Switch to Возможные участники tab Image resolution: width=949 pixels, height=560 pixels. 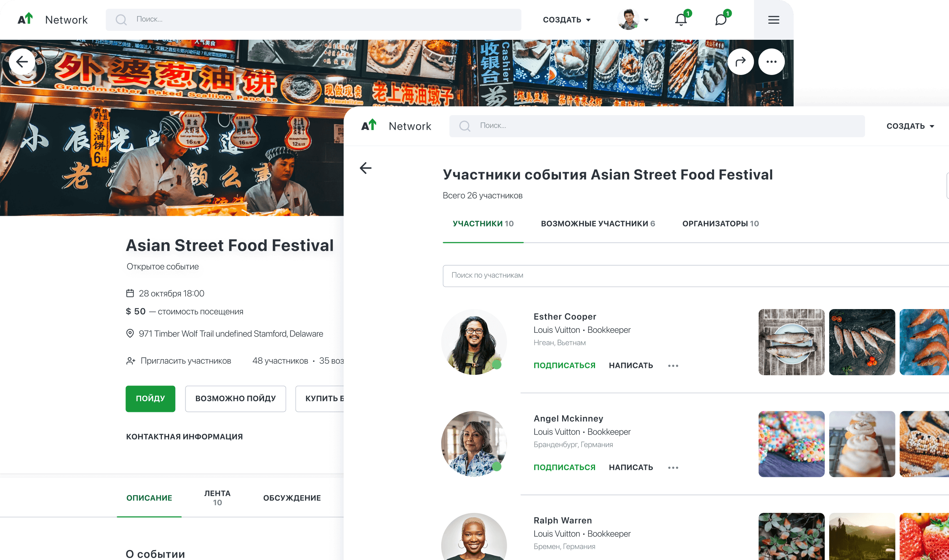pos(598,224)
